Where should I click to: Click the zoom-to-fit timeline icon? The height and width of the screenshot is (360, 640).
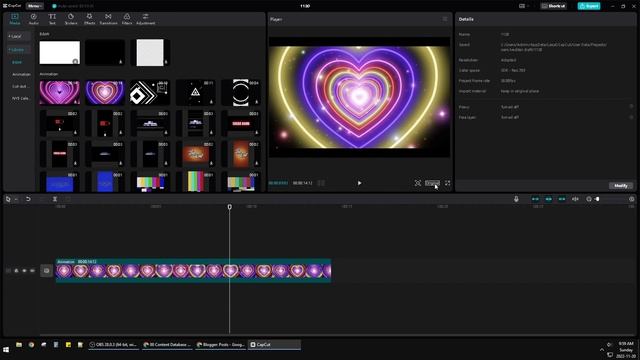(x=632, y=199)
